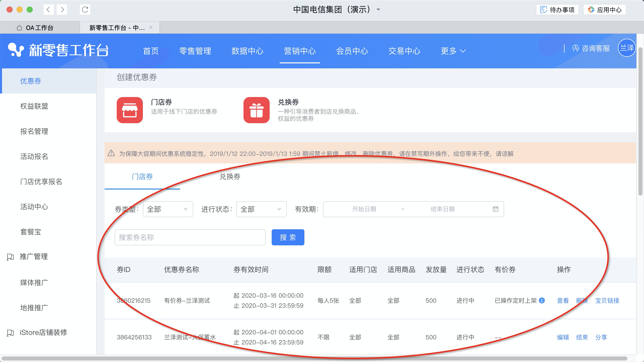Viewport: 644px width, 362px height.
Task: Click the info icon beside 已操作定时上架
Action: (x=542, y=300)
